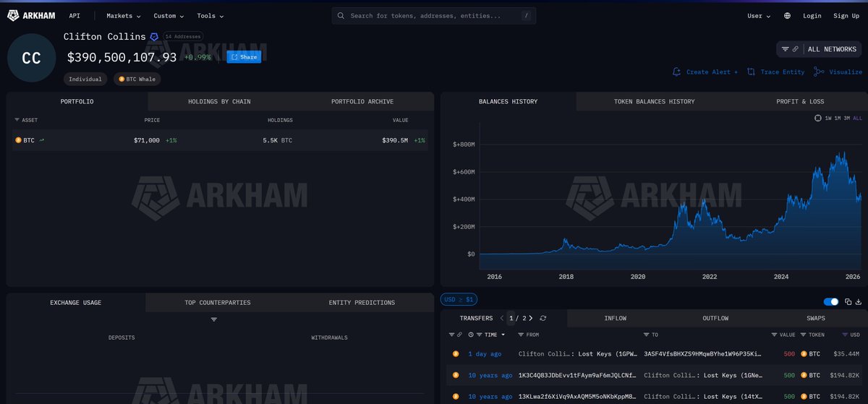Image resolution: width=868 pixels, height=404 pixels.
Task: Click the download icon above transfers table
Action: [858, 301]
